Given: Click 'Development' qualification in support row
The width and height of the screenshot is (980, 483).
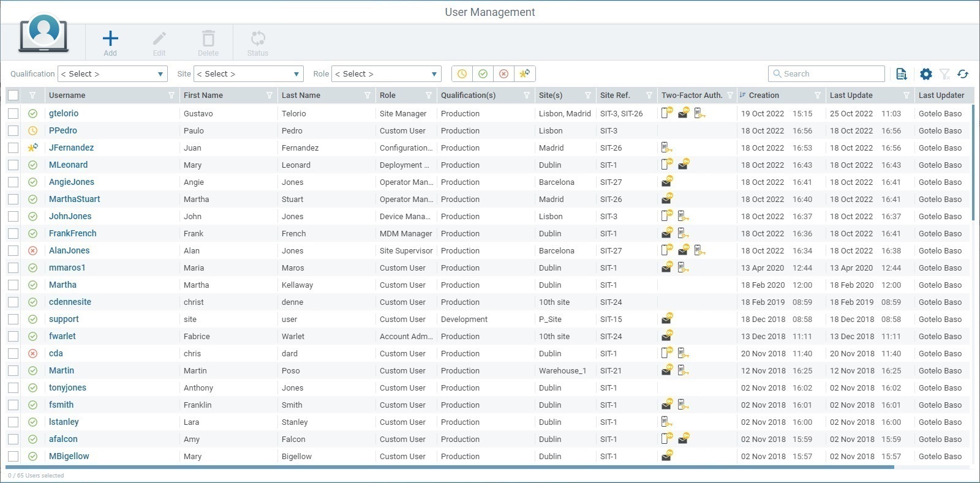Looking at the screenshot, I should [x=464, y=319].
